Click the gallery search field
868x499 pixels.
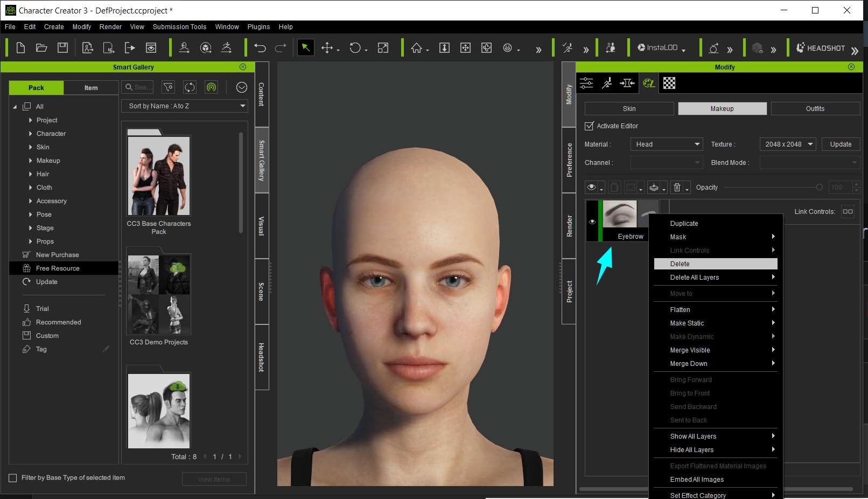[x=138, y=87]
